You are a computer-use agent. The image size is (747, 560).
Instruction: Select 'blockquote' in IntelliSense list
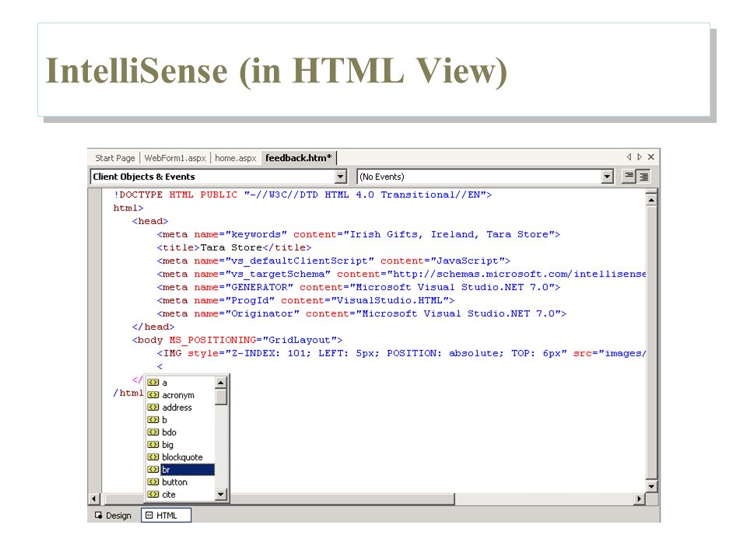pyautogui.click(x=181, y=457)
